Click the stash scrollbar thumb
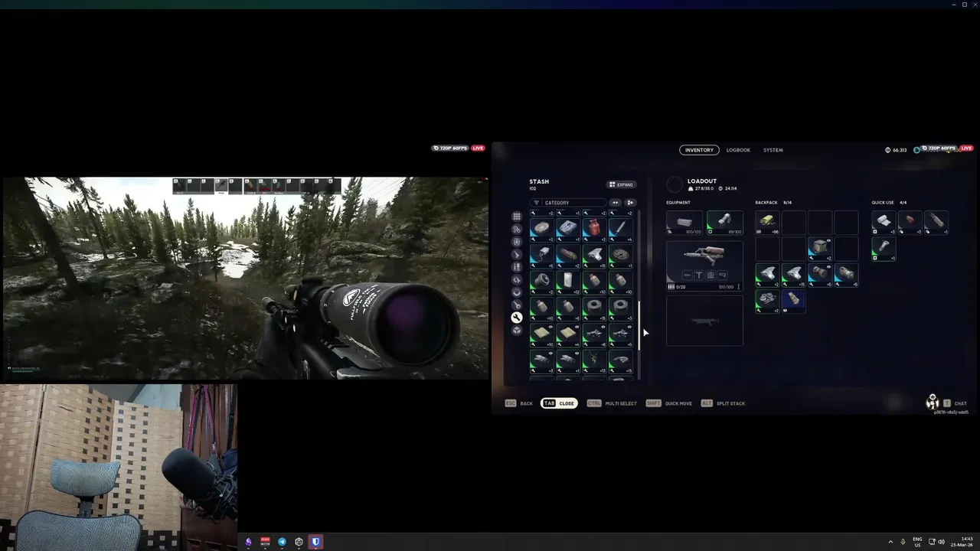The width and height of the screenshot is (980, 551). pos(639,325)
